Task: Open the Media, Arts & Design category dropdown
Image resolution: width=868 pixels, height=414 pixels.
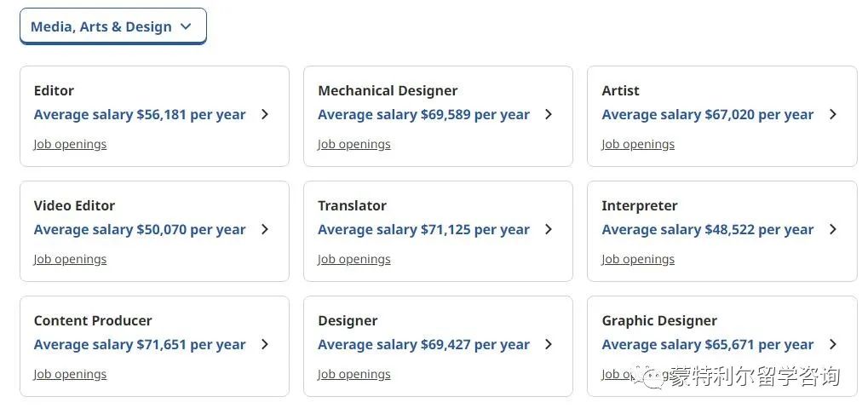Action: point(113,26)
